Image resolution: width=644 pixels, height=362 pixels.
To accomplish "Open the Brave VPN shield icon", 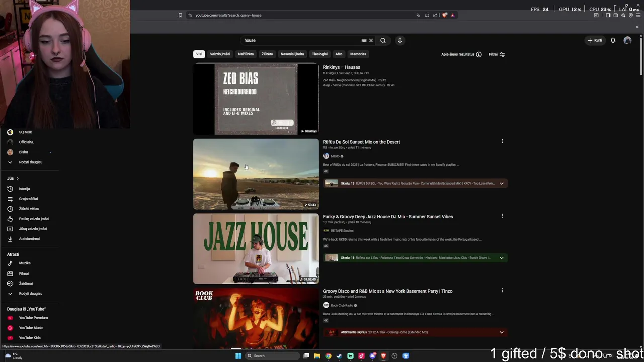I will coord(631,15).
